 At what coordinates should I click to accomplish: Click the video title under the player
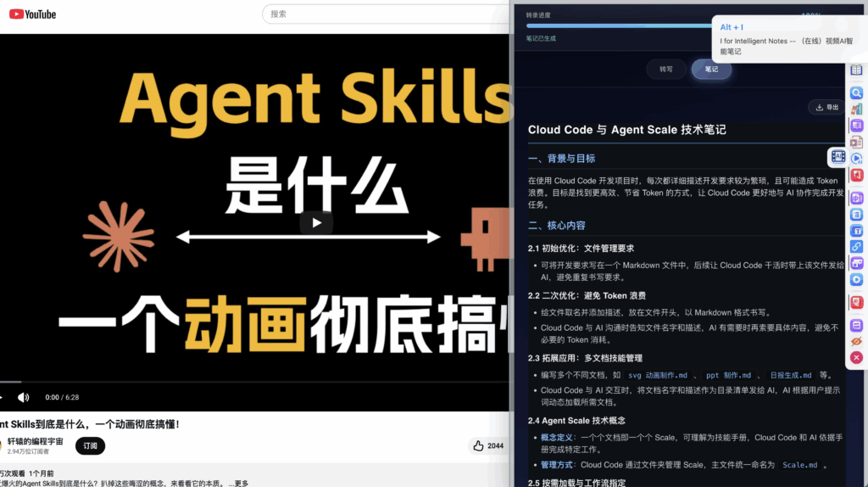[90, 424]
